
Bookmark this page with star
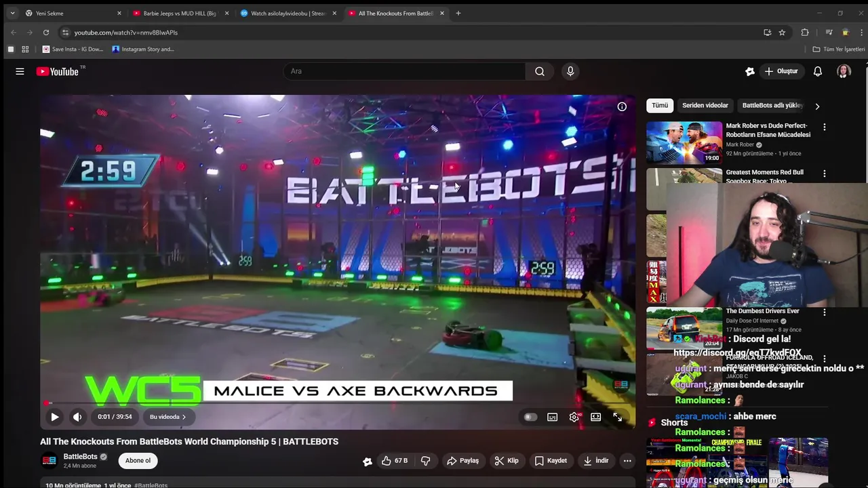pyautogui.click(x=782, y=33)
